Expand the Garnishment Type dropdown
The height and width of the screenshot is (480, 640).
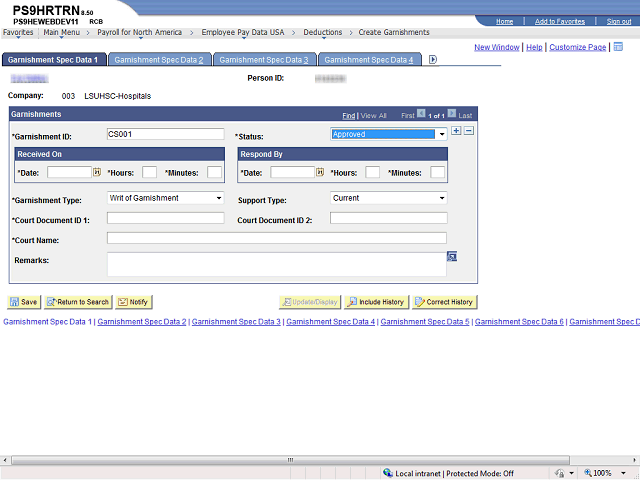(x=165, y=198)
